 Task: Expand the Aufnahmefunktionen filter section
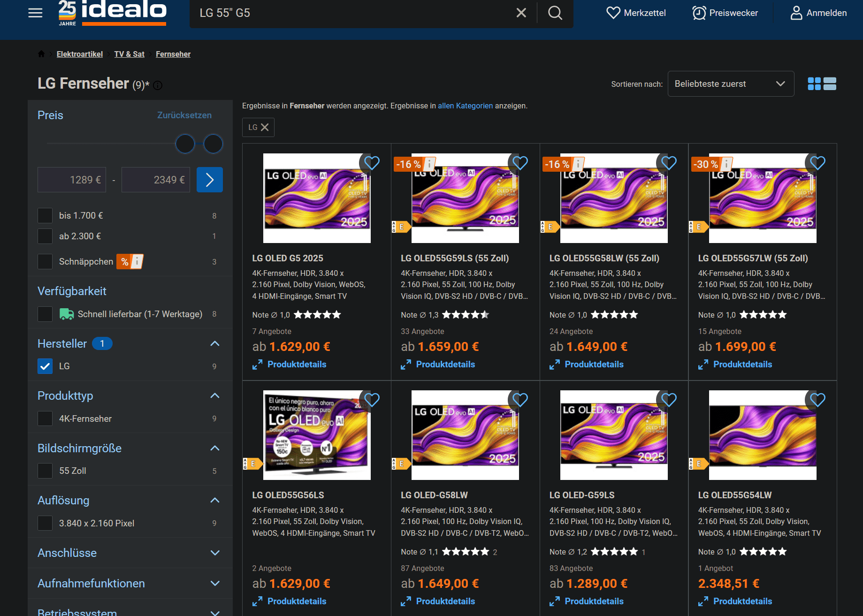(215, 584)
